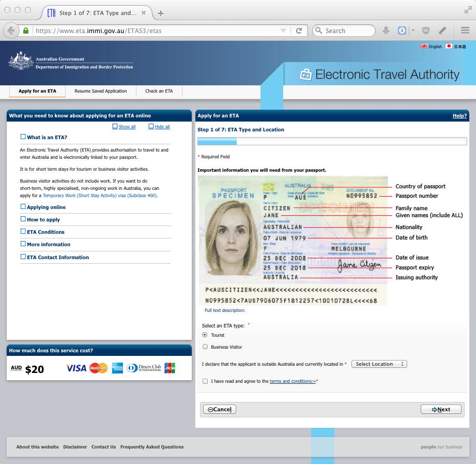
Task: Select the Business Visitor radio option
Action: point(205,347)
